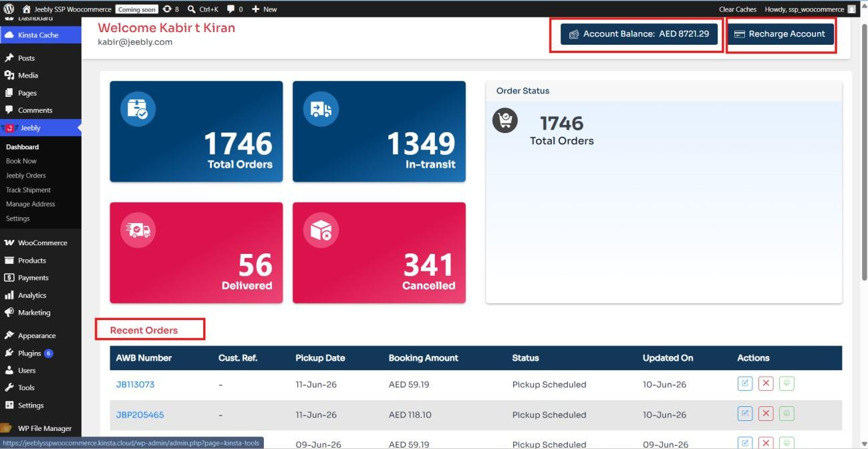Screen dimensions: 868x449
Task: Open the Manage Address submenu link
Action: (31, 204)
